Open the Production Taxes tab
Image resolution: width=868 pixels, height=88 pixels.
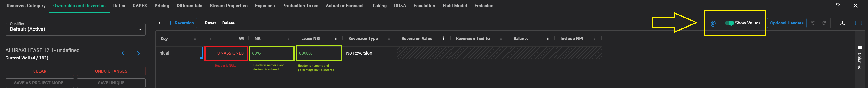(x=300, y=6)
